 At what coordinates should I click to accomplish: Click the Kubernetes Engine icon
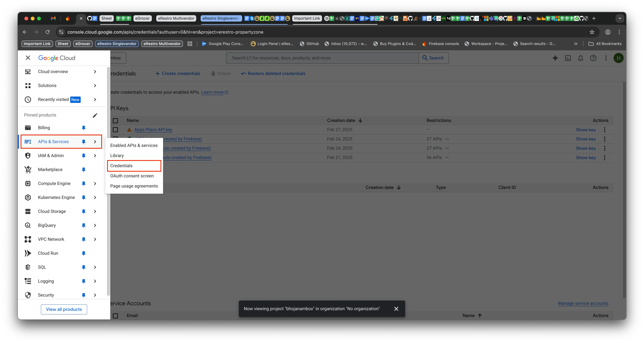coord(28,197)
